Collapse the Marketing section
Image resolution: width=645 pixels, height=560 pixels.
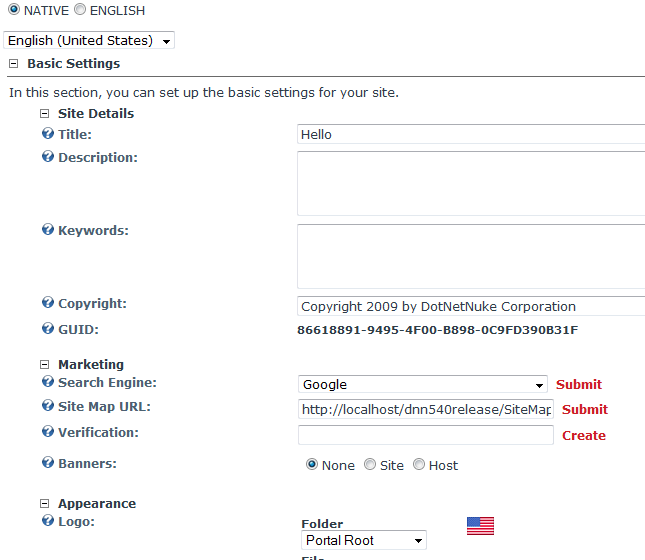44,365
